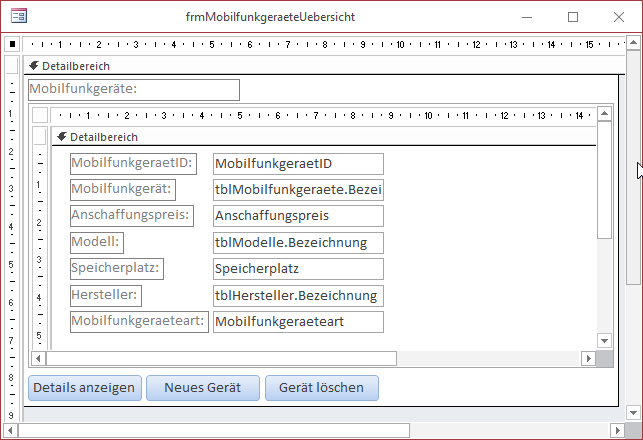
Task: Click the Speicherplatz text box
Action: click(298, 269)
